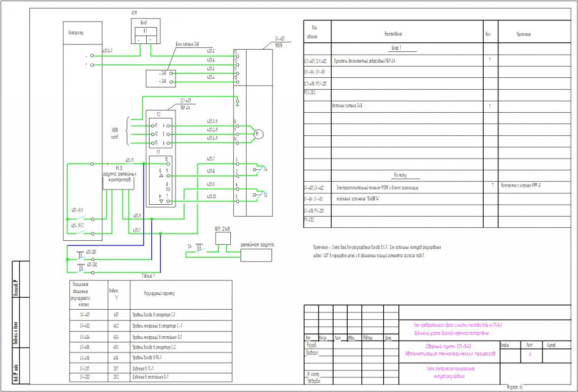Click the 'LCY-401' callout above ПБР-3А

(x=185, y=100)
